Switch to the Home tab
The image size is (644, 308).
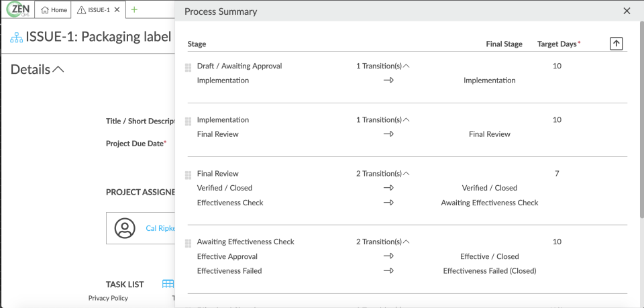54,10
